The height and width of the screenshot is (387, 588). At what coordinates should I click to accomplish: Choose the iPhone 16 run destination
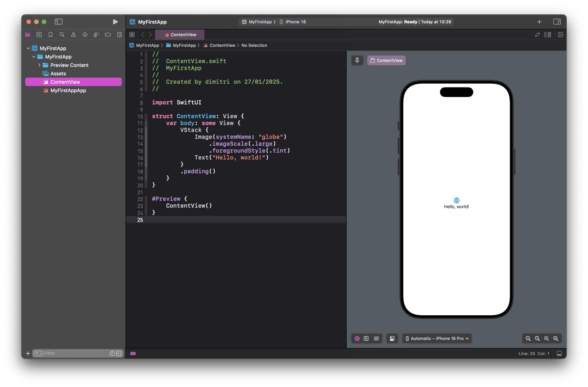point(293,22)
